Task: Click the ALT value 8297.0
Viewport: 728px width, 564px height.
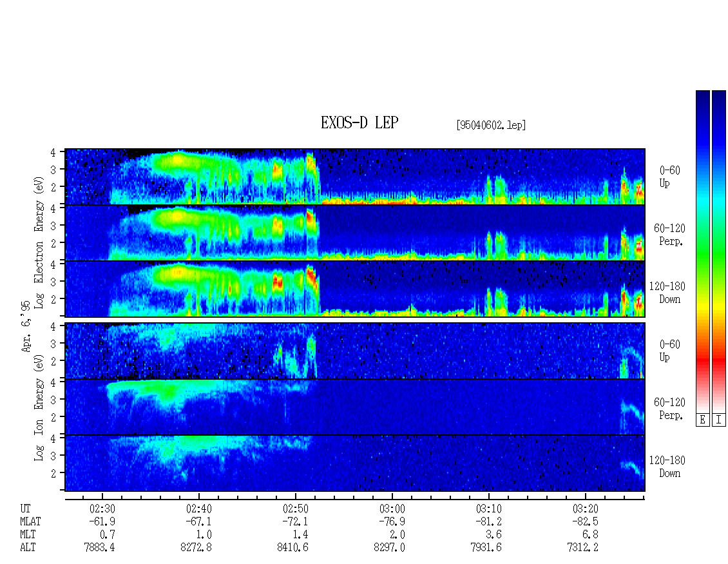Action: [389, 548]
